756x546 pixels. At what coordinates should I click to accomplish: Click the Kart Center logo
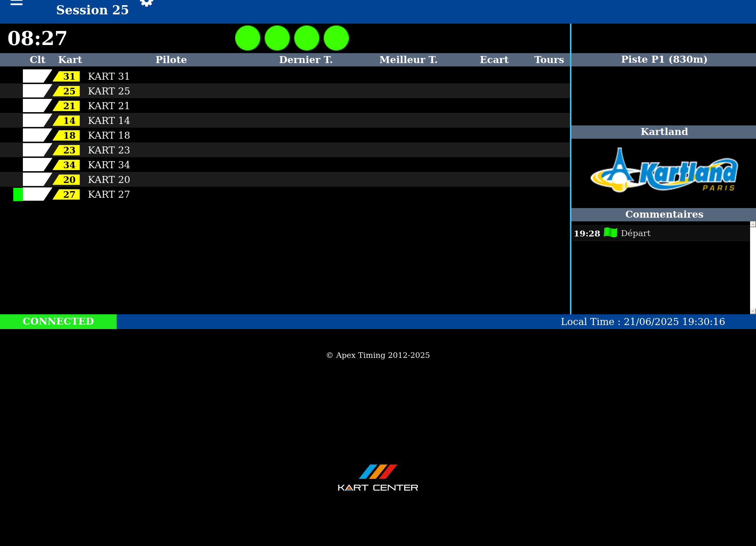[378, 478]
